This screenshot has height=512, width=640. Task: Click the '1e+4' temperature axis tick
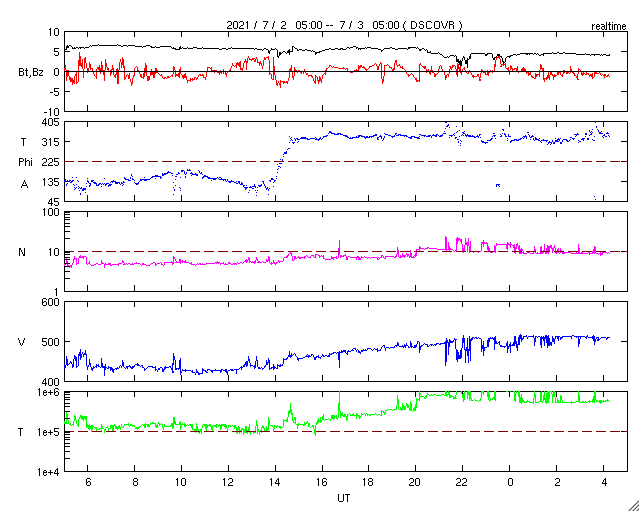(49, 472)
